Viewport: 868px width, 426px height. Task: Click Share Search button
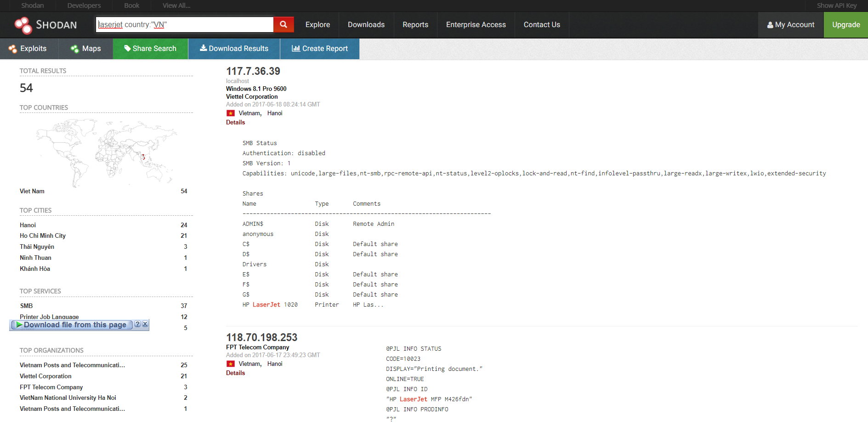(x=151, y=49)
